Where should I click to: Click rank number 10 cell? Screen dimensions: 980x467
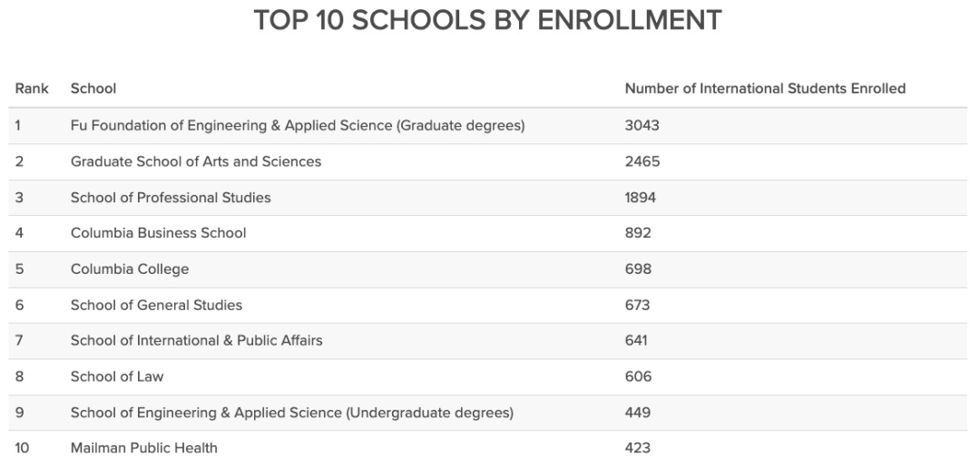(x=22, y=448)
